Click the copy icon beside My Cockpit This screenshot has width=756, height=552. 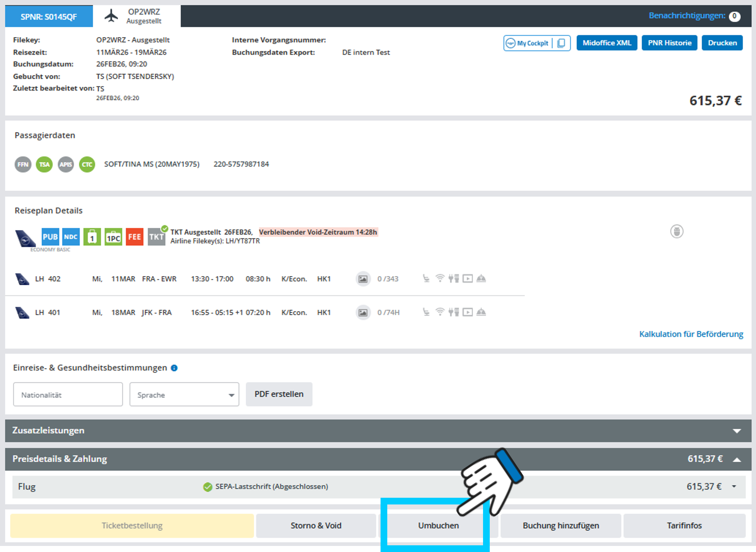click(561, 43)
